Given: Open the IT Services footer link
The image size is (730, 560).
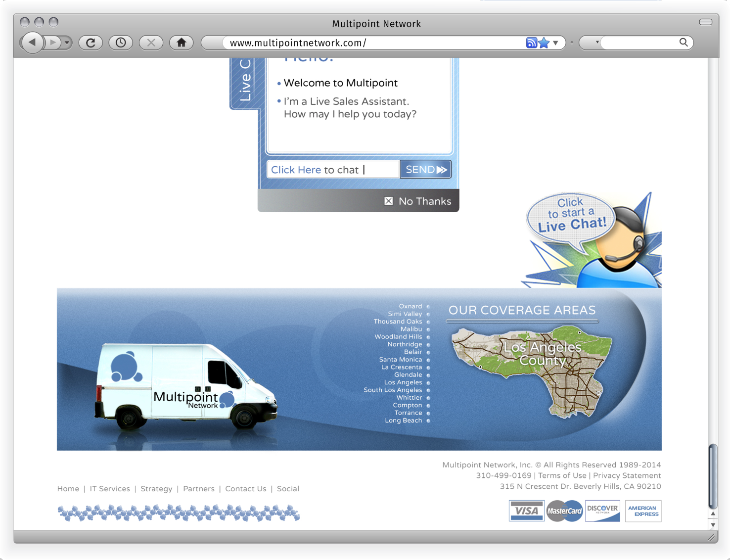Looking at the screenshot, I should (110, 489).
